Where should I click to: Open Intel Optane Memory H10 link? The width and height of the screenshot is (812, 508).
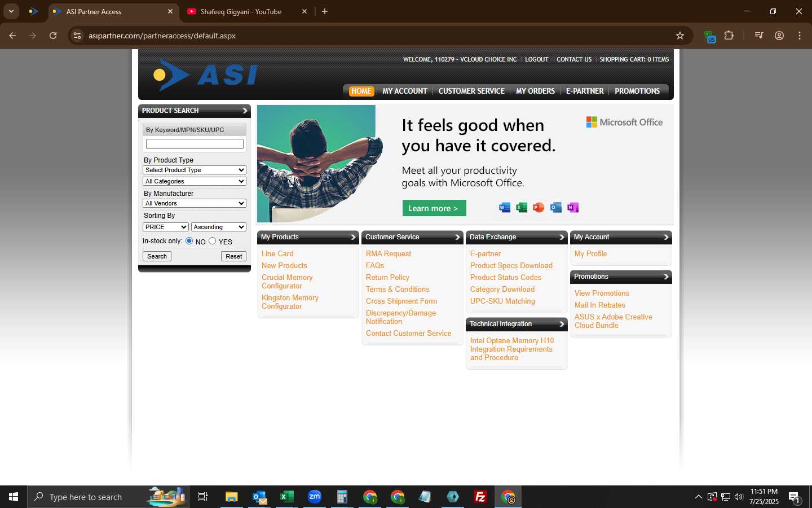(512, 349)
